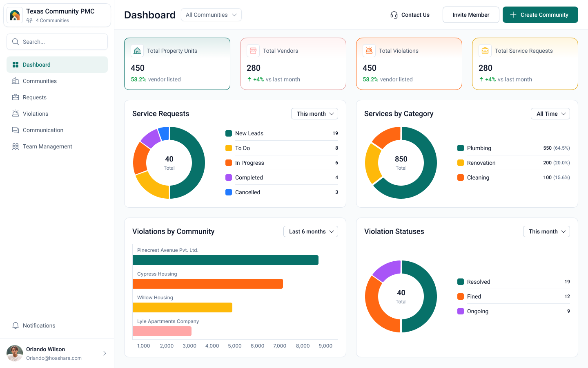Image resolution: width=588 pixels, height=368 pixels.
Task: Click the Requests sidebar icon
Action: click(x=15, y=97)
